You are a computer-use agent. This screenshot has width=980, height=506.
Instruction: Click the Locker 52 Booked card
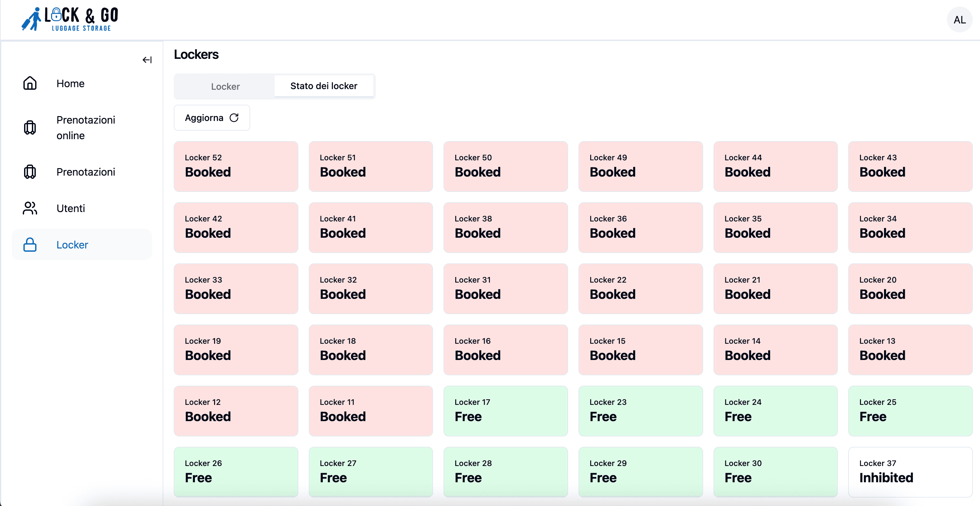click(236, 166)
